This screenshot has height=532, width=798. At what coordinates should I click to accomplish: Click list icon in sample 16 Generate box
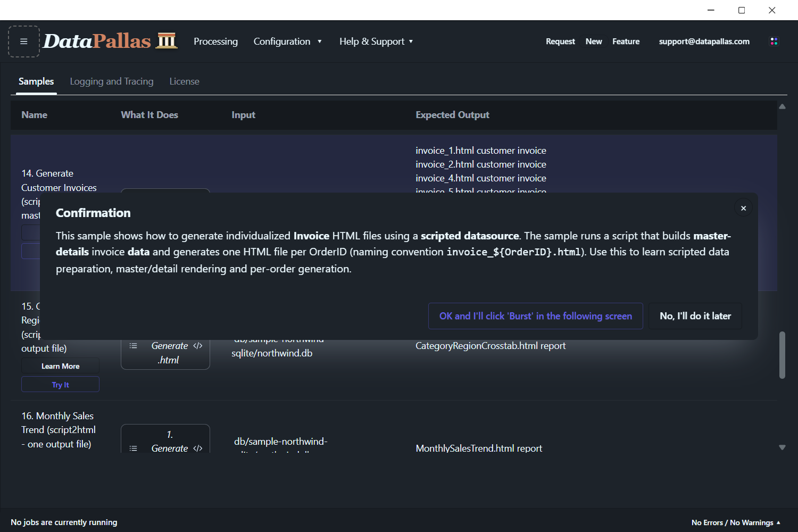[134, 448]
